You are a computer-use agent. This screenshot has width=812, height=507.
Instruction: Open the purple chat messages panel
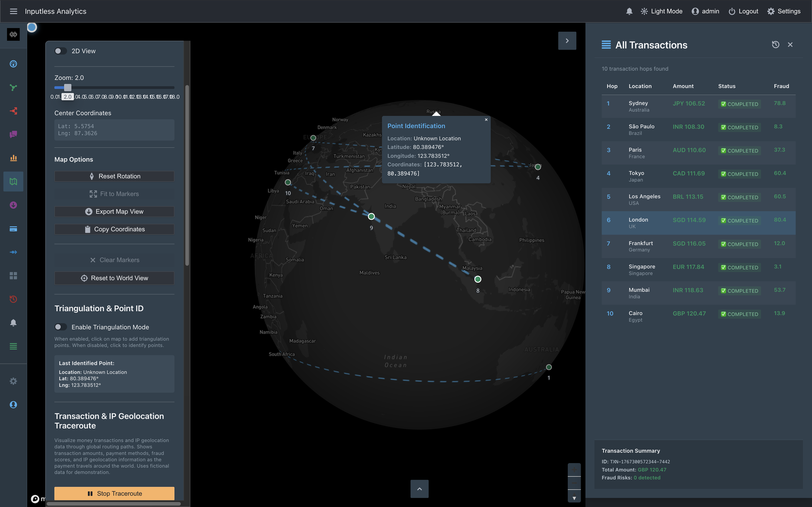[x=13, y=134]
